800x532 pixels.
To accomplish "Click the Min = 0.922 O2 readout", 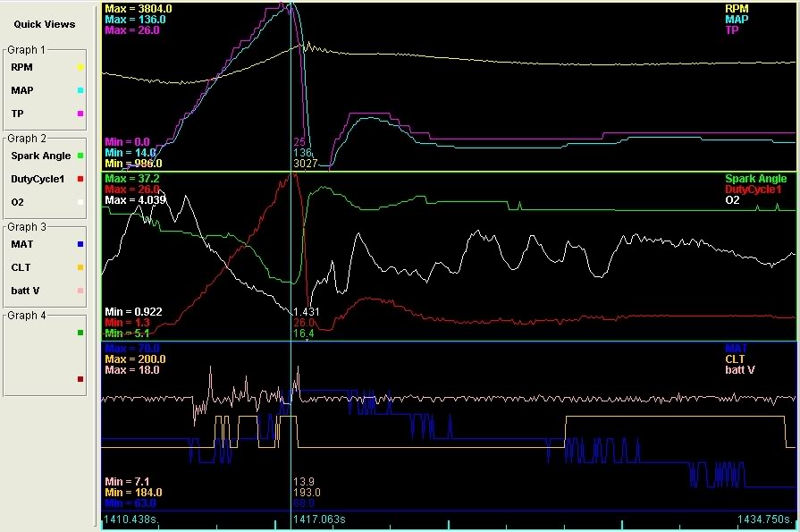I will (x=134, y=311).
